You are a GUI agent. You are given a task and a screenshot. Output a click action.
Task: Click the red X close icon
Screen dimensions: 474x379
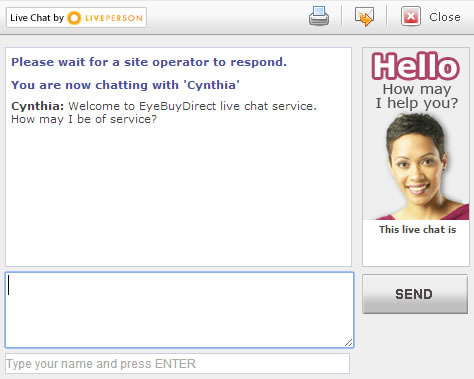point(411,16)
